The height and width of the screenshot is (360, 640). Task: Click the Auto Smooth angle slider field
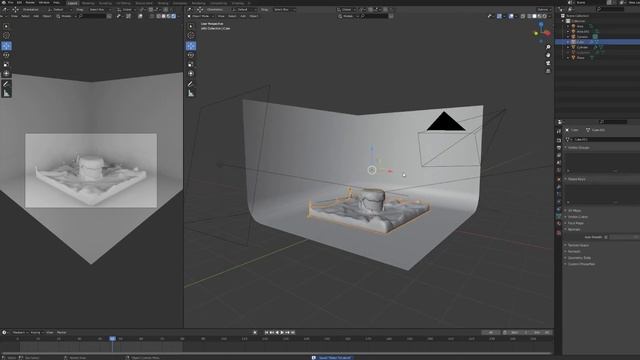623,237
